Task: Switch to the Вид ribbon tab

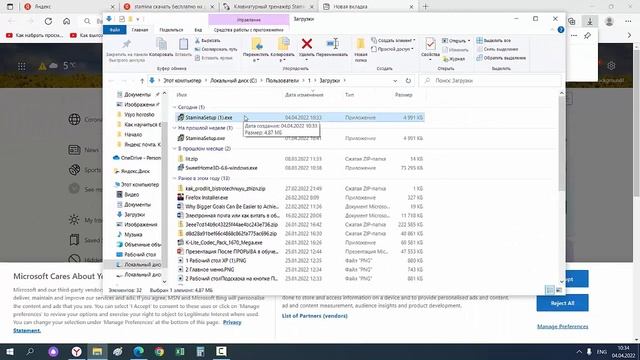Action: coord(198,30)
